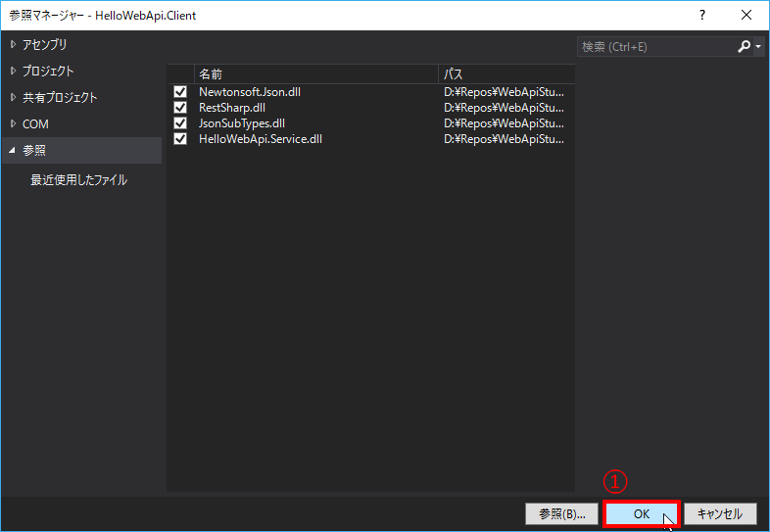
Task: Select the JsonSubTypes.dll name text
Action: pyautogui.click(x=242, y=123)
